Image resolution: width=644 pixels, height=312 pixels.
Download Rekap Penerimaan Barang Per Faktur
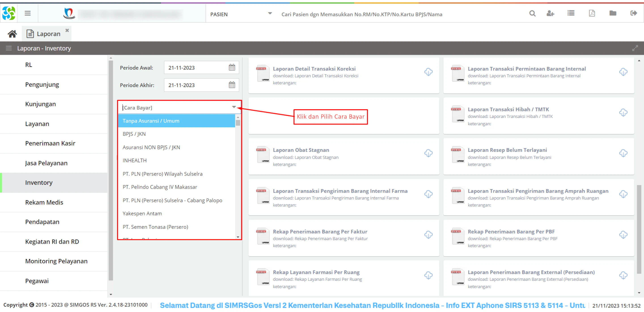(428, 235)
